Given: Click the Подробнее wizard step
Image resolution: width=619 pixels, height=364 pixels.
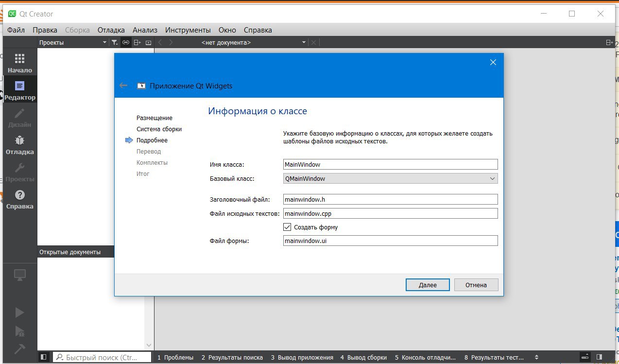Looking at the screenshot, I should [152, 140].
